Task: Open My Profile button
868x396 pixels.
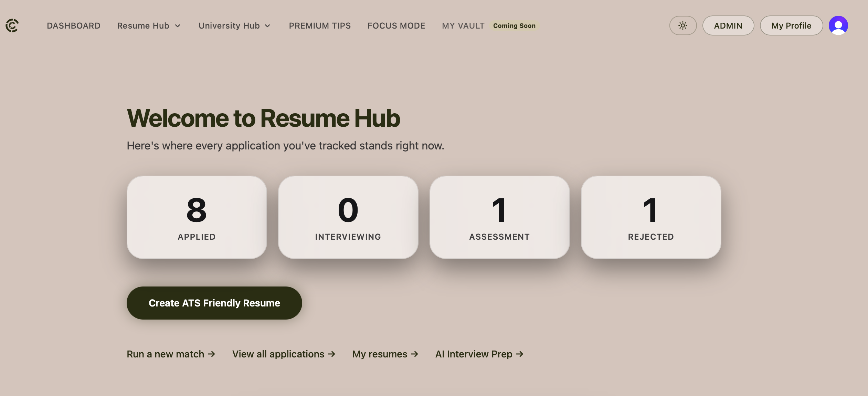Action: (x=791, y=25)
